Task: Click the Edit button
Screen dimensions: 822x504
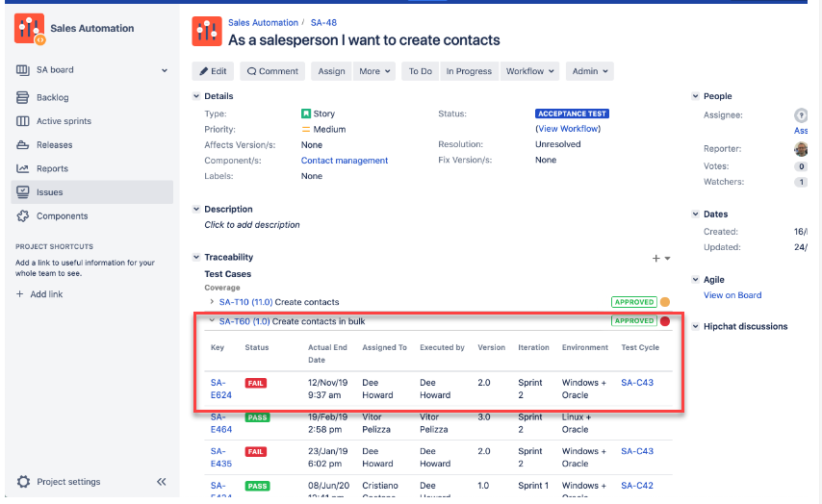Action: pyautogui.click(x=213, y=71)
